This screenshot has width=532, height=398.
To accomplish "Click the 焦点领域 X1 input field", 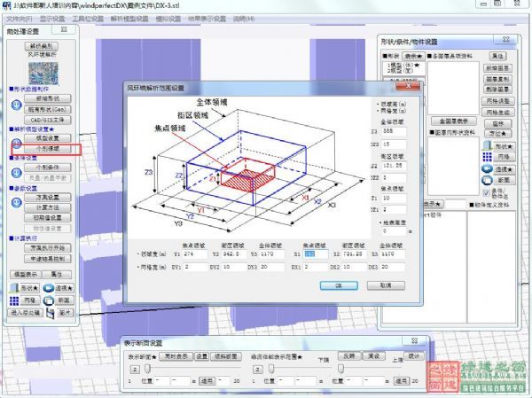I will (x=309, y=254).
